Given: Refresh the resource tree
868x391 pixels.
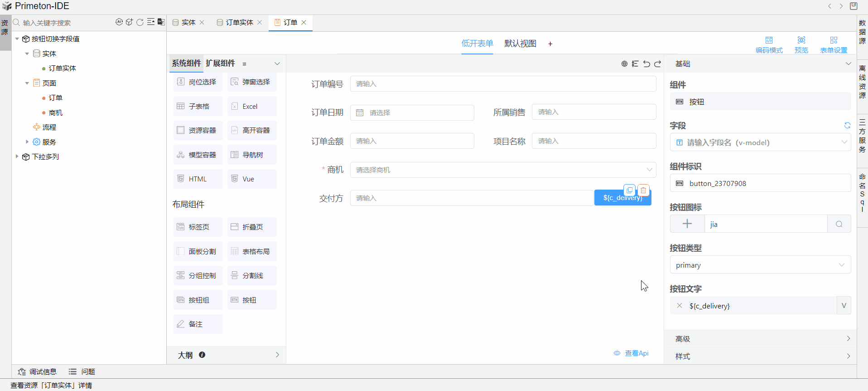Looking at the screenshot, I should point(140,22).
